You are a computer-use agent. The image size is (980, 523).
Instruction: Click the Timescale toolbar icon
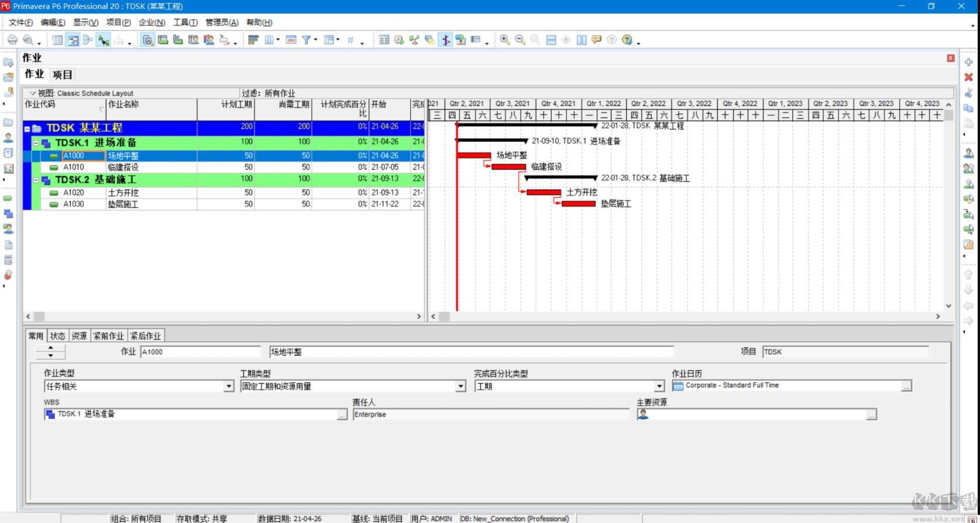291,40
